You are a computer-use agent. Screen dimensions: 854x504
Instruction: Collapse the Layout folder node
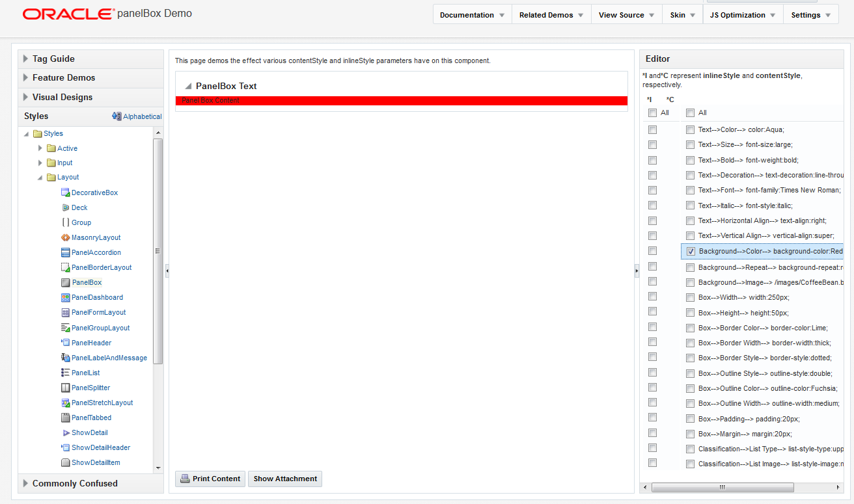tap(40, 178)
